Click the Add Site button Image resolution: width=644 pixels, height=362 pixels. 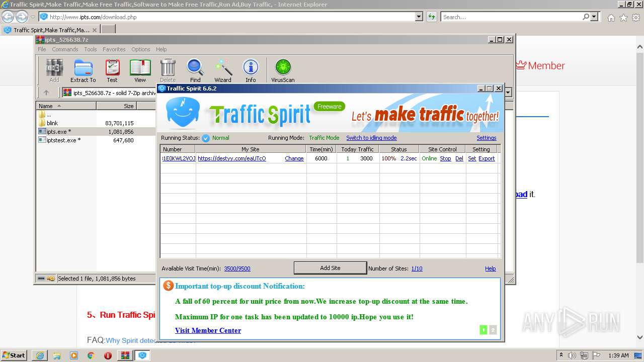click(x=330, y=268)
